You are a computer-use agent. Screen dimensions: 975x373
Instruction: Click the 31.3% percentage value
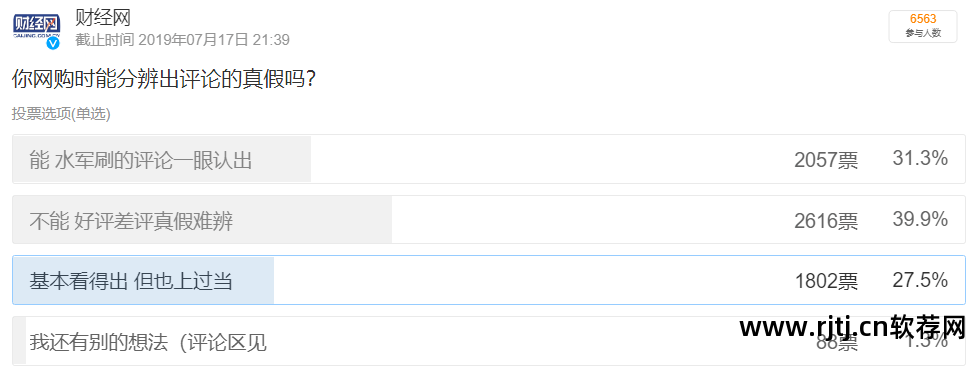pos(920,159)
